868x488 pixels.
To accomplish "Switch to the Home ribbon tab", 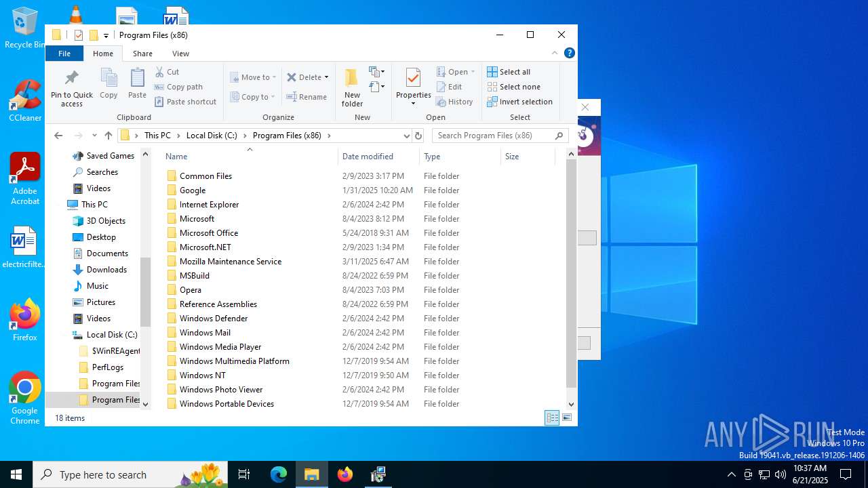I will (x=103, y=54).
